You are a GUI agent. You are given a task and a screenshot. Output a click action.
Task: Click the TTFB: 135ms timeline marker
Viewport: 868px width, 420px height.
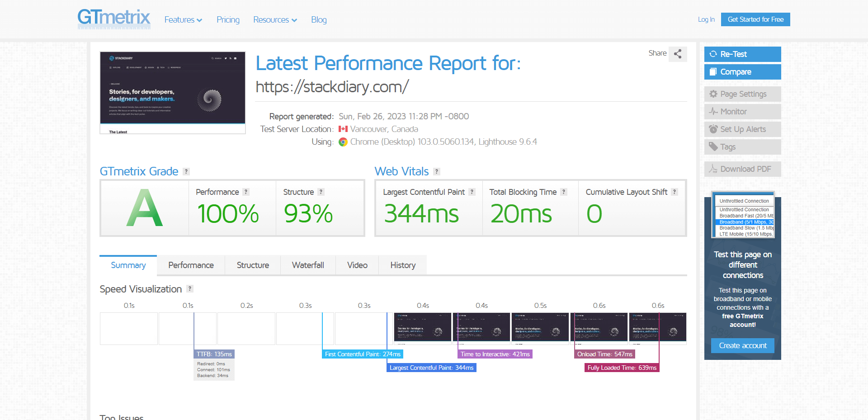tap(214, 354)
